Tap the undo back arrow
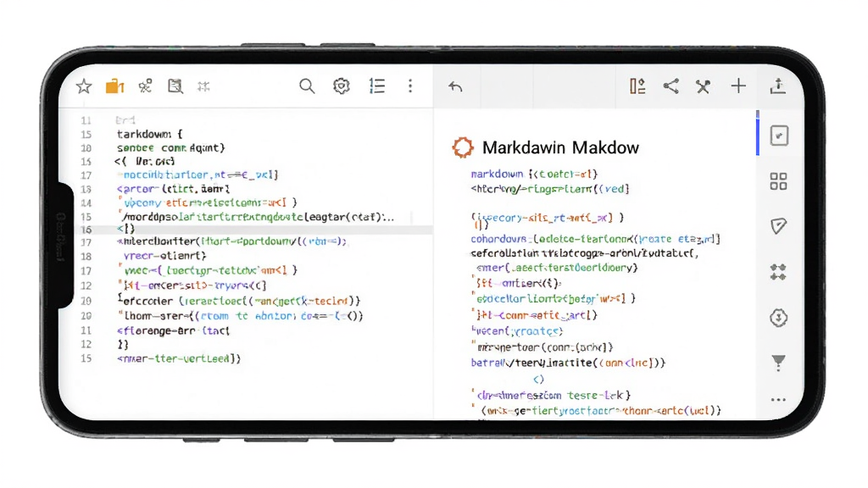This screenshot has height=488, width=868. pyautogui.click(x=455, y=87)
